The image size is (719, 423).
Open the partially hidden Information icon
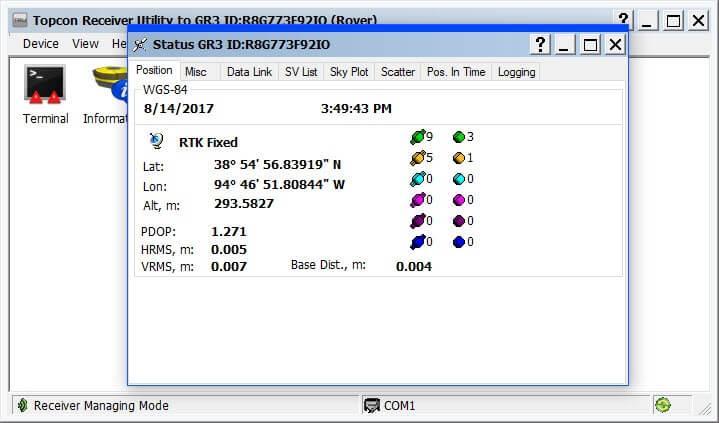pyautogui.click(x=107, y=84)
